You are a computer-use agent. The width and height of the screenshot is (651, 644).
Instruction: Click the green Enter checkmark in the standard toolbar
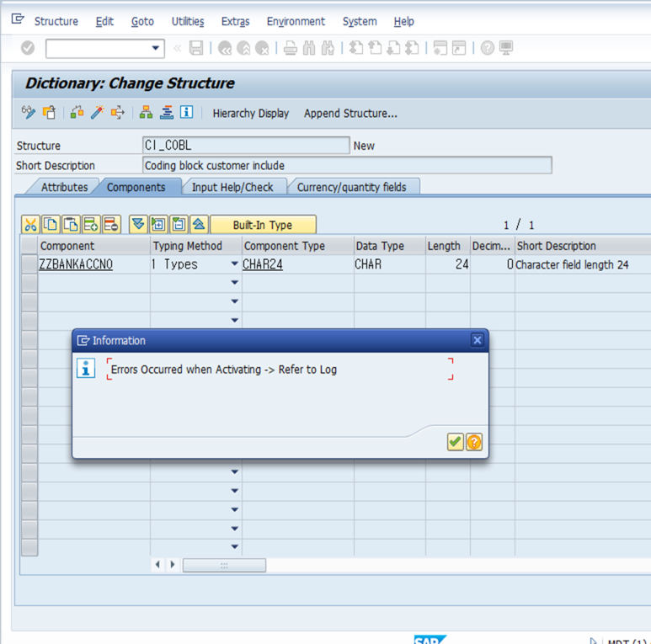pos(28,48)
